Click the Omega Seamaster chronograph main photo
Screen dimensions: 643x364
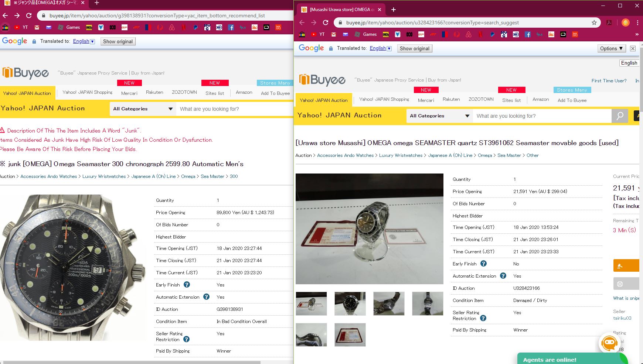tap(74, 268)
